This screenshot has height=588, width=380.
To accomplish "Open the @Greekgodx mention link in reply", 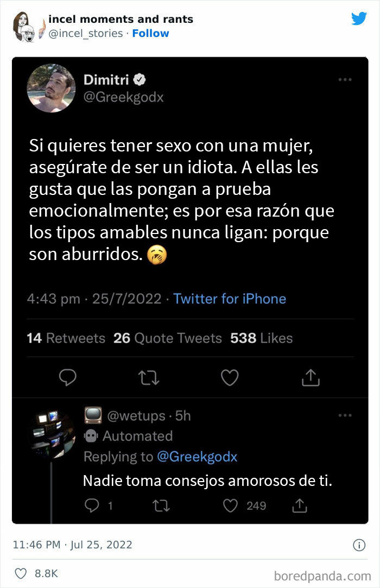I will 197,457.
